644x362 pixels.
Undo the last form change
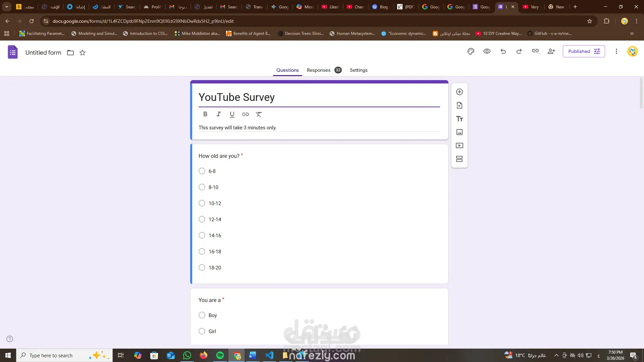point(503,51)
